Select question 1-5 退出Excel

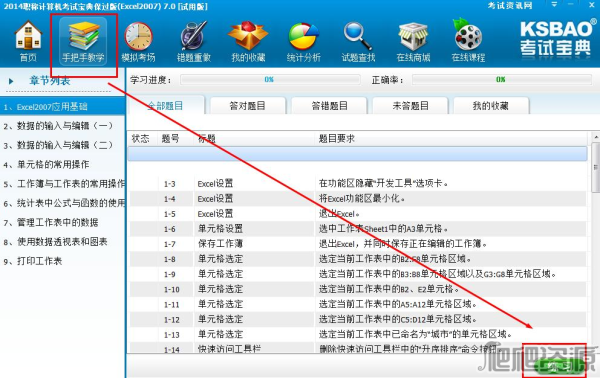(x=357, y=214)
